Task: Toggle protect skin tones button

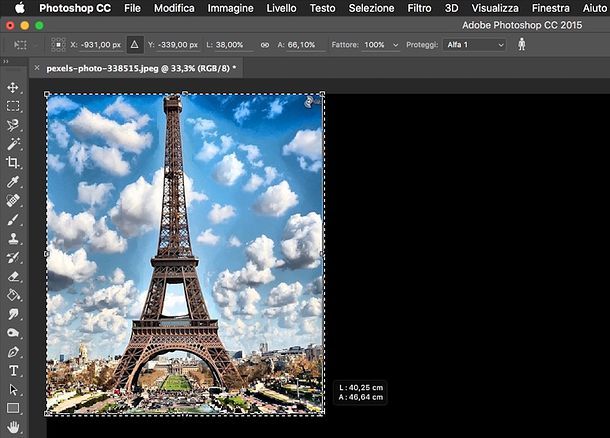Action: pyautogui.click(x=522, y=44)
